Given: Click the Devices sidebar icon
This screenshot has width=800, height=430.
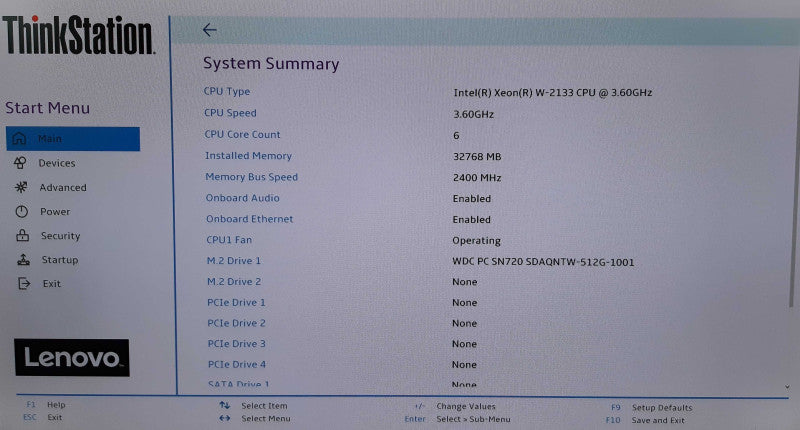Looking at the screenshot, I should tap(20, 163).
